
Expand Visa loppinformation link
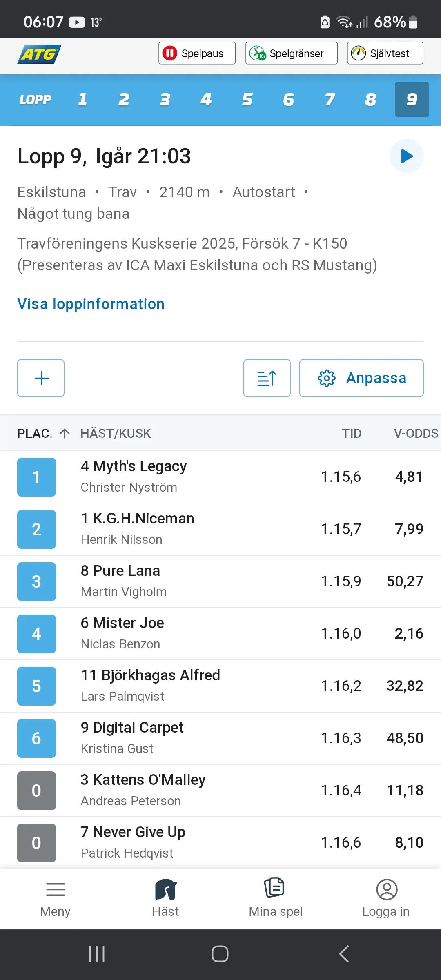click(x=91, y=304)
